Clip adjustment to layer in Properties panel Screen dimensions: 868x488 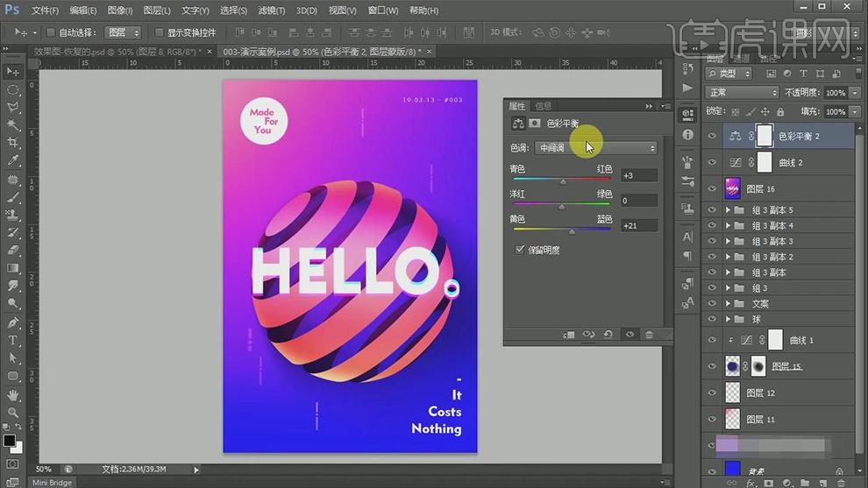(x=568, y=334)
